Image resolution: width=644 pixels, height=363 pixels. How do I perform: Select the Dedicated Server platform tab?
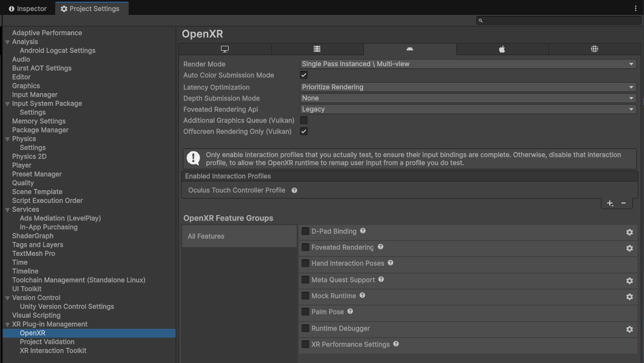coord(317,49)
